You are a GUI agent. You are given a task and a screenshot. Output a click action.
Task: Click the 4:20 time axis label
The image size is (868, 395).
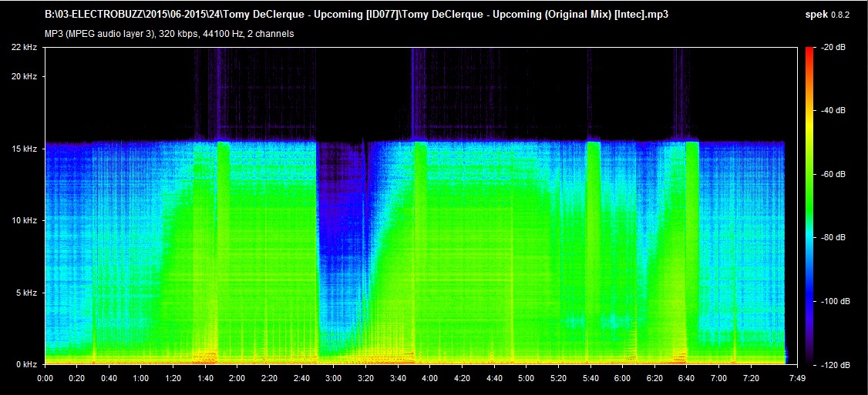tap(463, 378)
